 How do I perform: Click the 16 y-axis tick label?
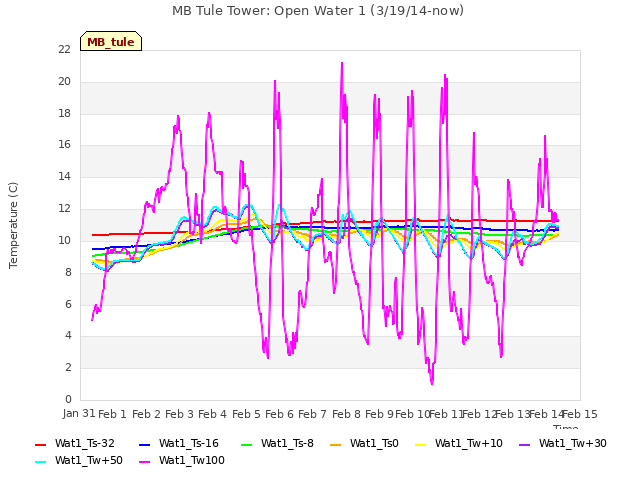coord(64,144)
